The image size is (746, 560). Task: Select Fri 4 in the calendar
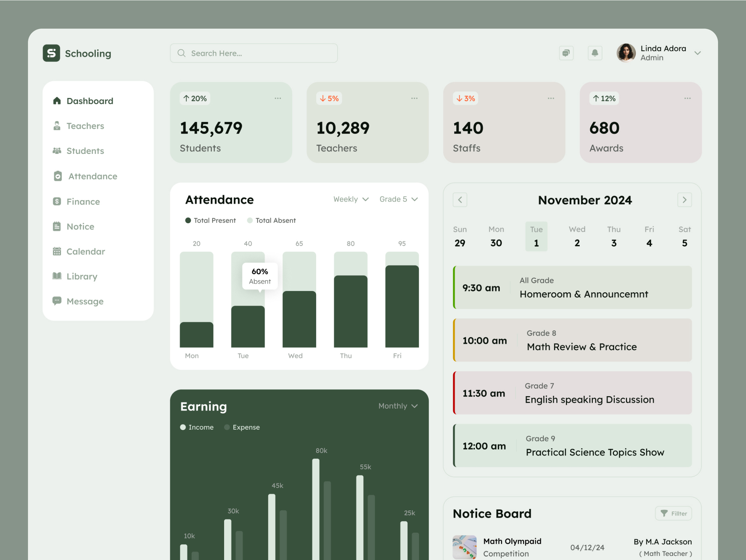click(649, 237)
